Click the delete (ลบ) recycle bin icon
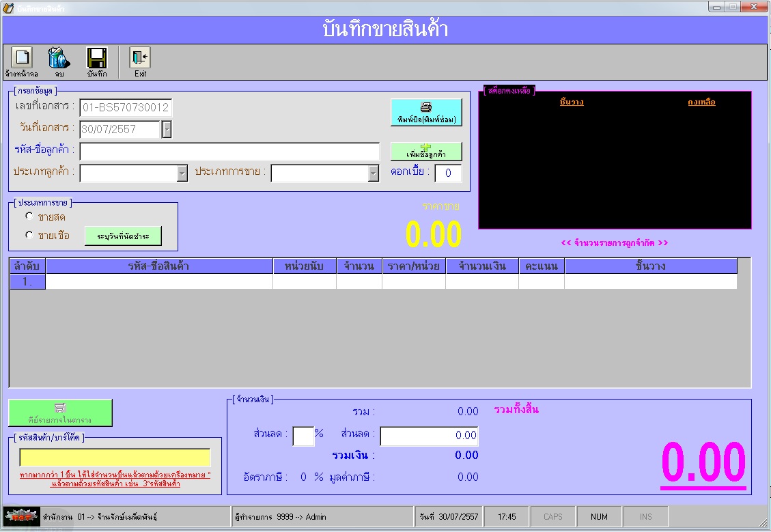The width and height of the screenshot is (771, 532). pos(59,58)
